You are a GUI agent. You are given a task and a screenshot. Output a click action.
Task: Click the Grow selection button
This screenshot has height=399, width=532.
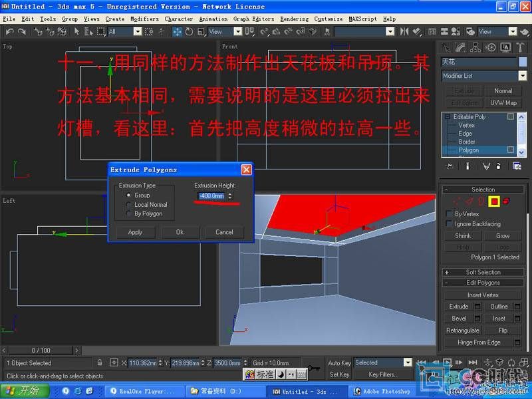[503, 236]
